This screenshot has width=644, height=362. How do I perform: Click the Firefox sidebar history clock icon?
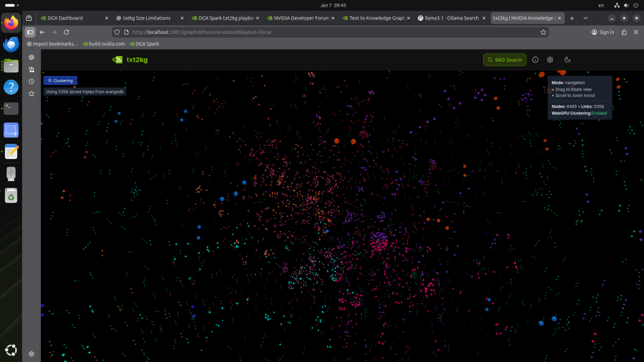point(31,82)
